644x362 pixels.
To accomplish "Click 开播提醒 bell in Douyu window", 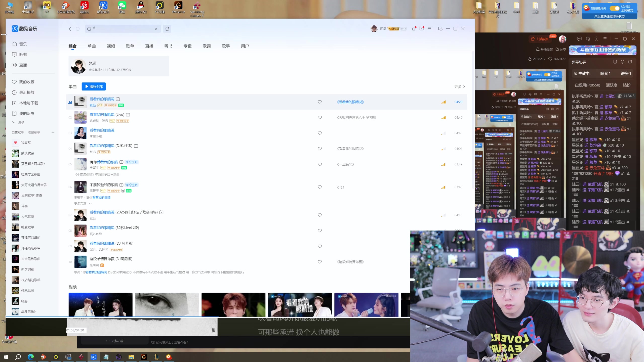I will point(544,49).
